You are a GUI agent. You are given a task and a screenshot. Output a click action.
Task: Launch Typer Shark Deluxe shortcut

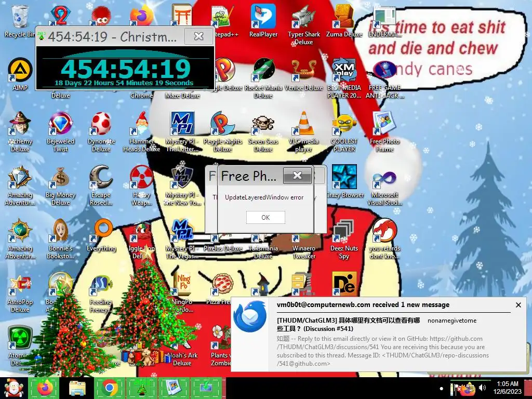[303, 25]
